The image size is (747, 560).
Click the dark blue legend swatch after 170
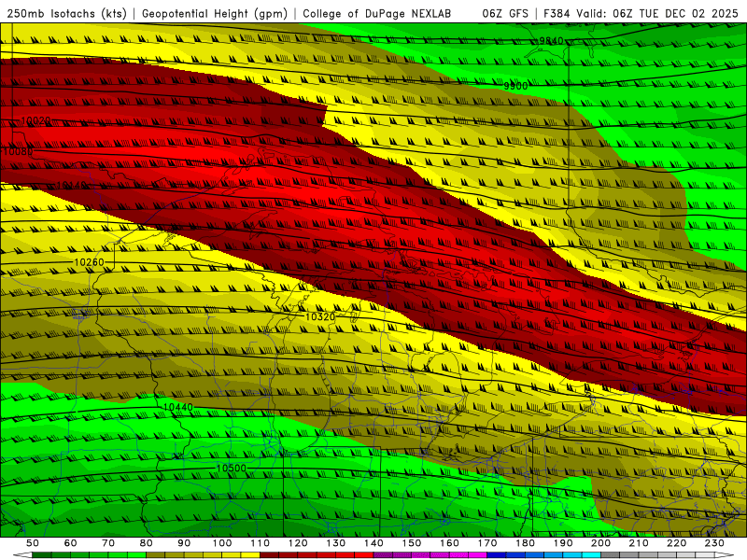(x=497, y=555)
